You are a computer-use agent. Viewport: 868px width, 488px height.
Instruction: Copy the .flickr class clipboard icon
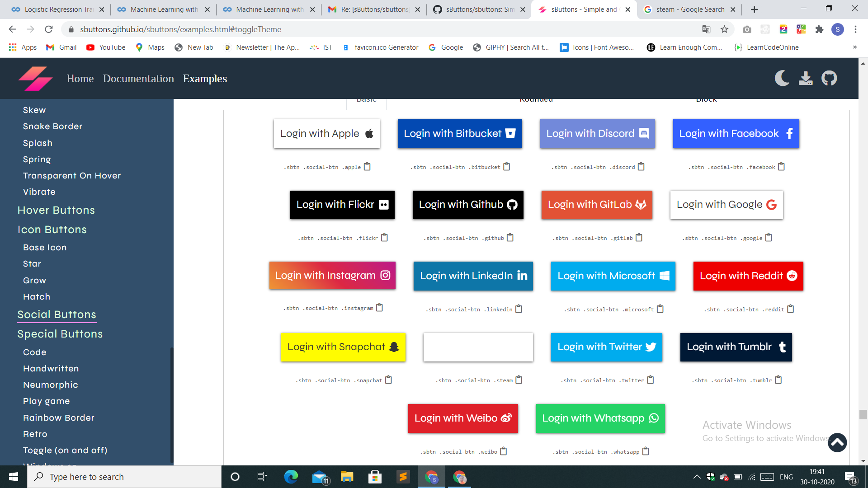[x=384, y=238]
